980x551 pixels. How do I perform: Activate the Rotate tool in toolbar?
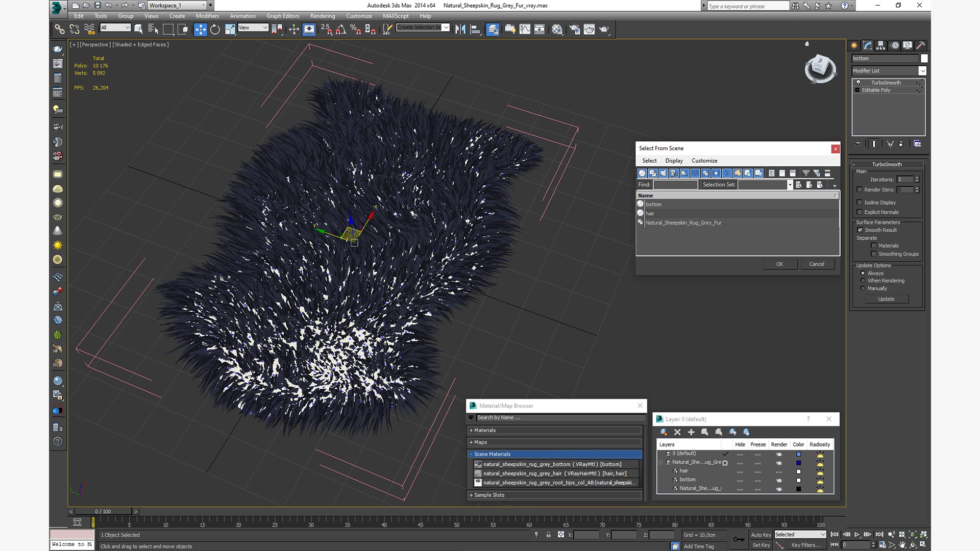pos(215,29)
